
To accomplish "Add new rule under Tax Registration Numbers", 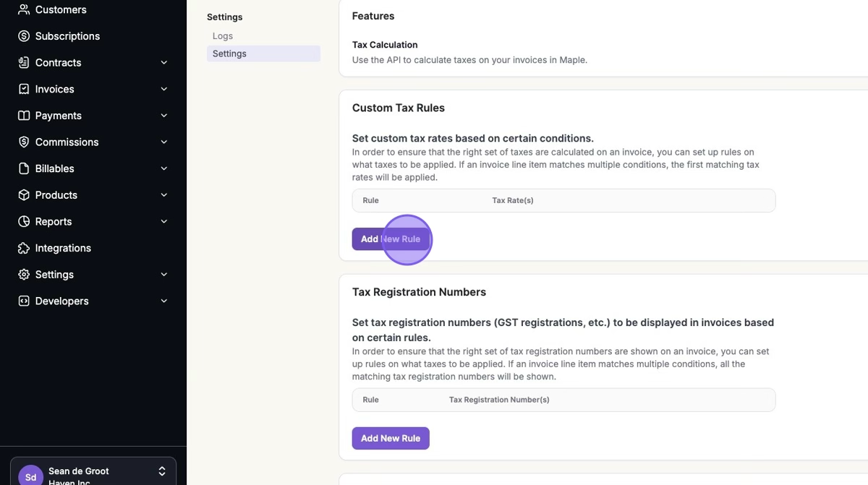I will [x=391, y=438].
